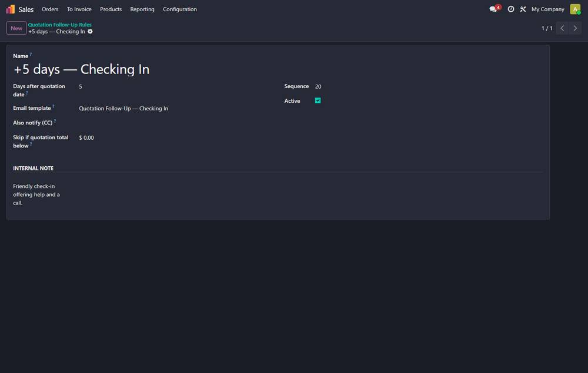Screen dimensions: 588x373
Task: Open the Configuration menu
Action: point(179,9)
